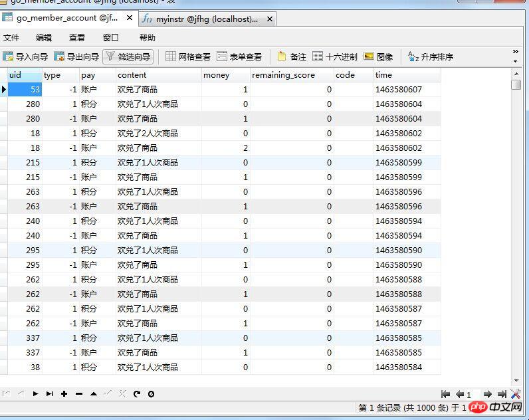Jump to the last record
529x420 pixels.
[50, 393]
